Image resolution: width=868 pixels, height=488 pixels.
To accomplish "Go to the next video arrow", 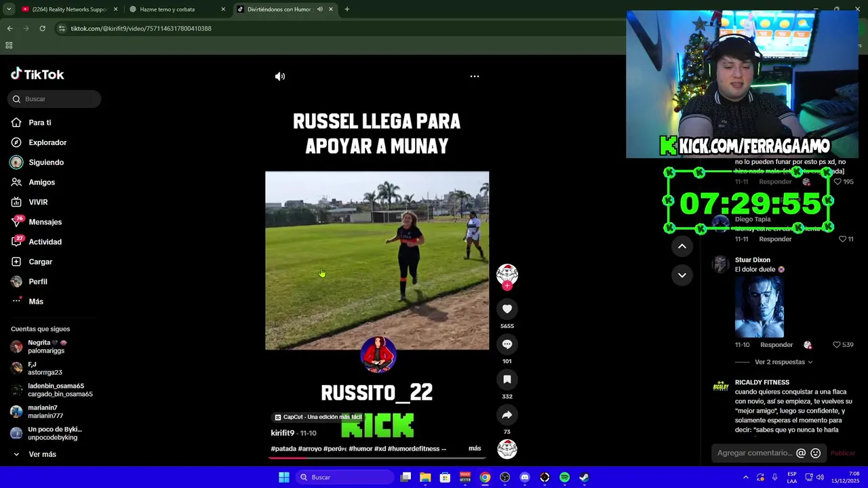I will pyautogui.click(x=682, y=275).
